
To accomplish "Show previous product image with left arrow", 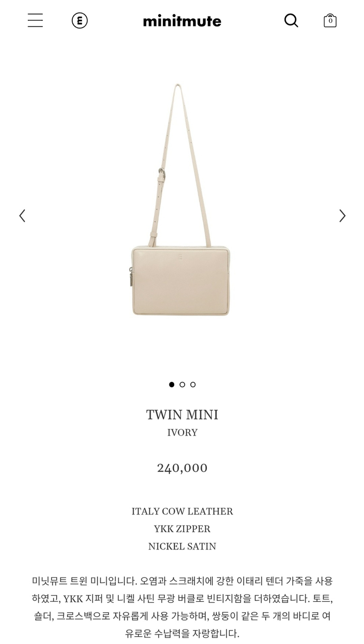I will point(22,216).
